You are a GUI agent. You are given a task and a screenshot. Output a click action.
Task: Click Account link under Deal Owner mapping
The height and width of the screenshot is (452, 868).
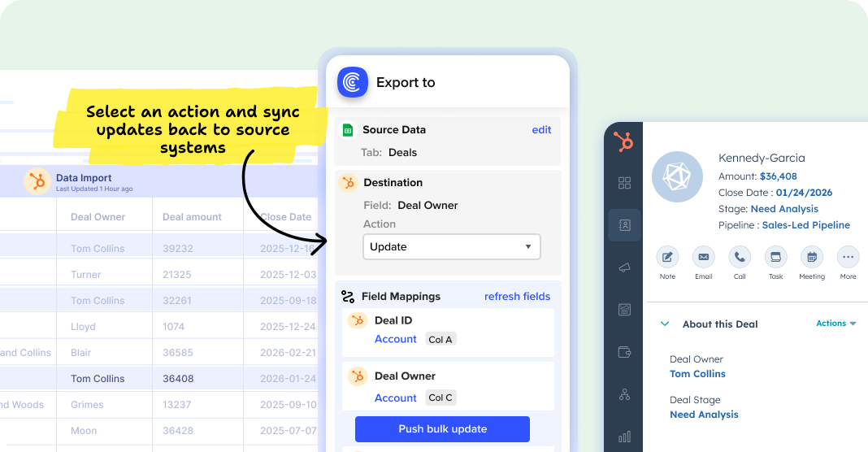click(395, 398)
